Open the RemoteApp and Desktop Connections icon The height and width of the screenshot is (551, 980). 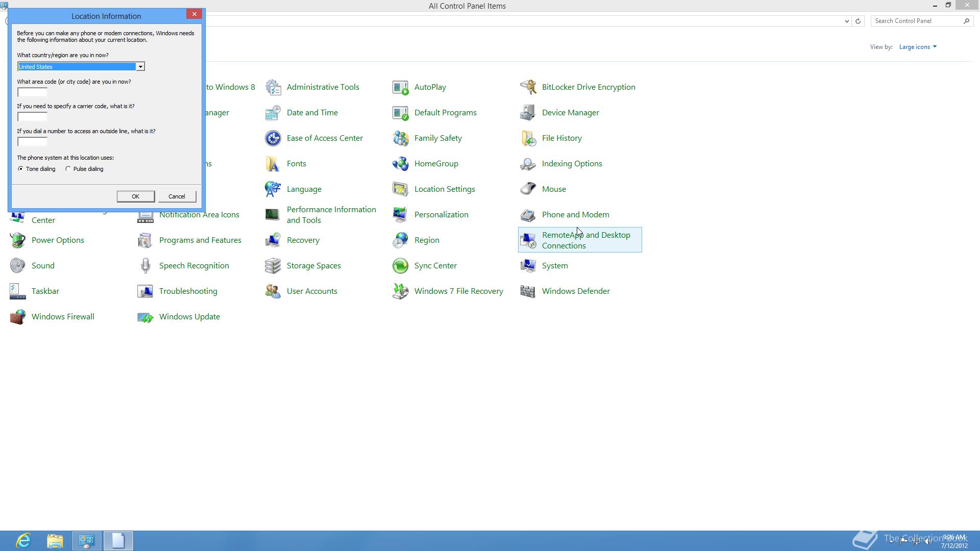[528, 240]
